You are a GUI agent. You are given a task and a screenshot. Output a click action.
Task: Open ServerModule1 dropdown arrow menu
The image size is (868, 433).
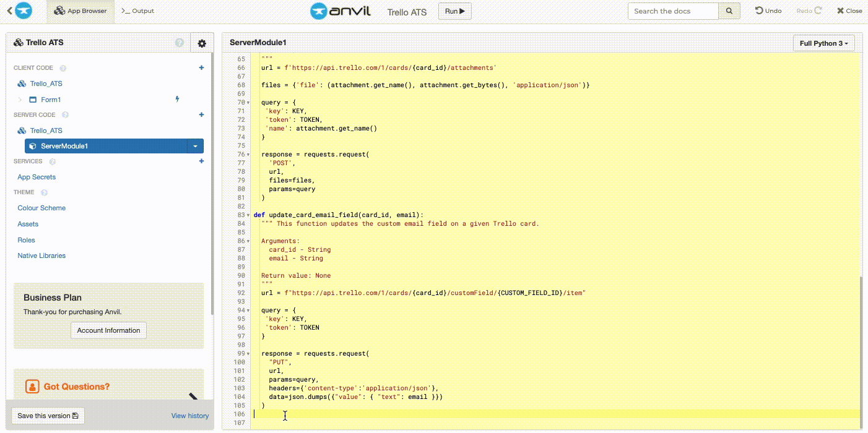pyautogui.click(x=195, y=146)
